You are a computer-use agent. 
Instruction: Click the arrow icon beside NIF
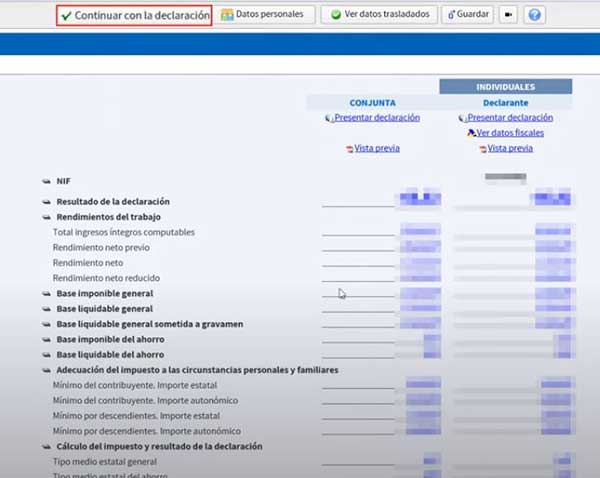(46, 181)
